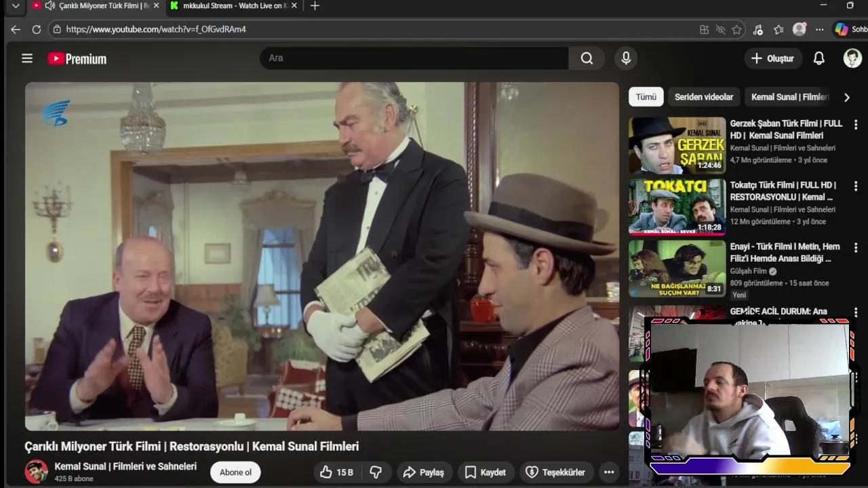Mute the audio-playing YouTube tab speaker
The image size is (868, 488).
(x=50, y=5)
